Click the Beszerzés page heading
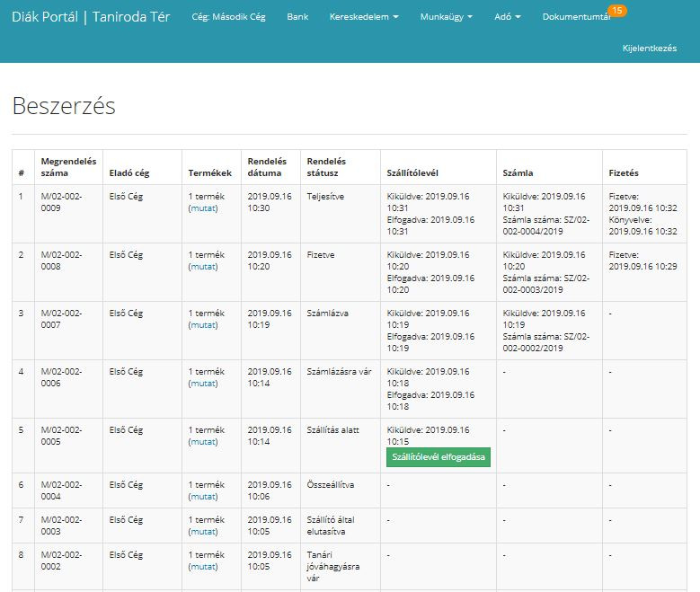This screenshot has width=700, height=592. click(64, 106)
